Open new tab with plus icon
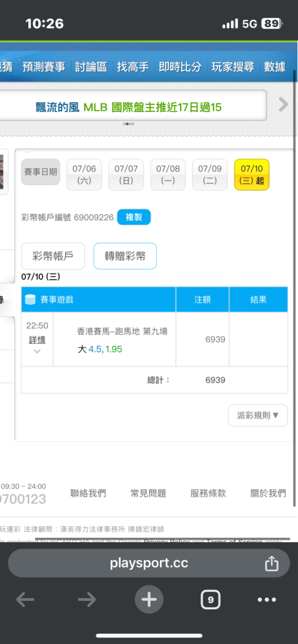The height and width of the screenshot is (644, 298). click(149, 600)
